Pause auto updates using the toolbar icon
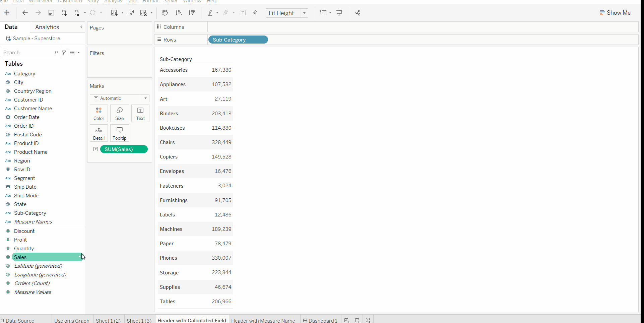644x323 pixels. [x=77, y=13]
